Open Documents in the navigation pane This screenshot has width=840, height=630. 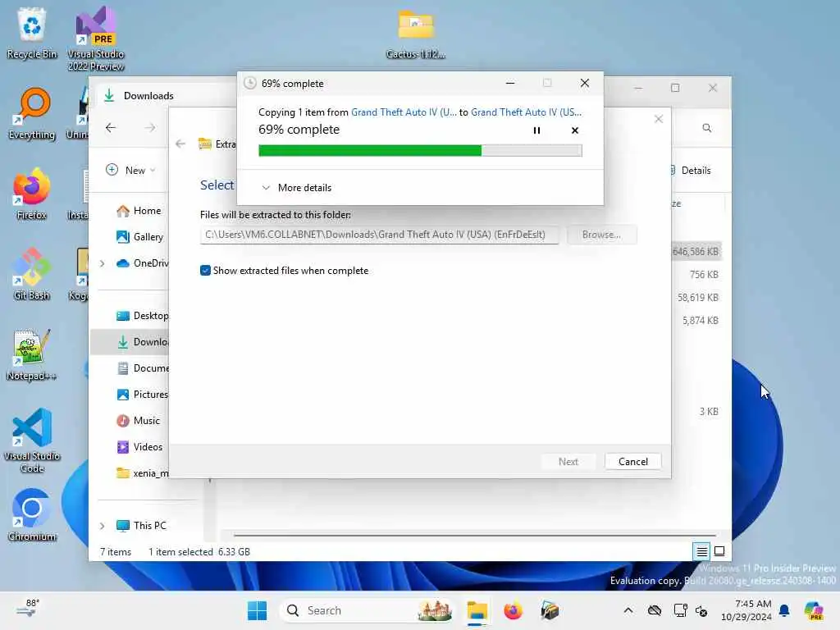tap(143, 368)
